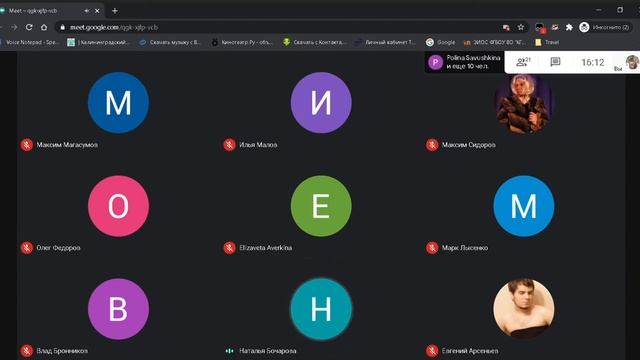Image resolution: width=640 pixels, height=360 pixels.
Task: Select Максим Сидоров photo avatar
Action: [524, 103]
